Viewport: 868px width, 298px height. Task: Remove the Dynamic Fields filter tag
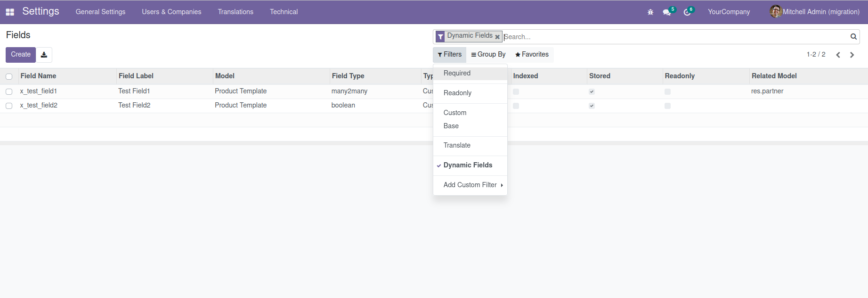pos(497,37)
